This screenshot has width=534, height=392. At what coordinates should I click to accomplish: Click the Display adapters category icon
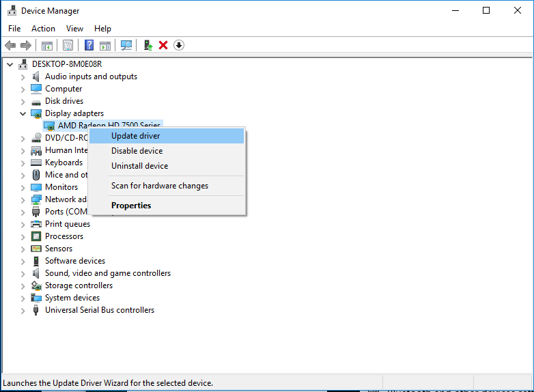coord(36,114)
